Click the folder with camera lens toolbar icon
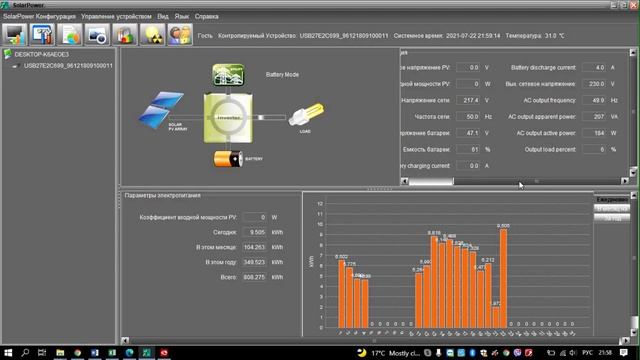The width and height of the screenshot is (640, 360). pyautogui.click(x=97, y=35)
